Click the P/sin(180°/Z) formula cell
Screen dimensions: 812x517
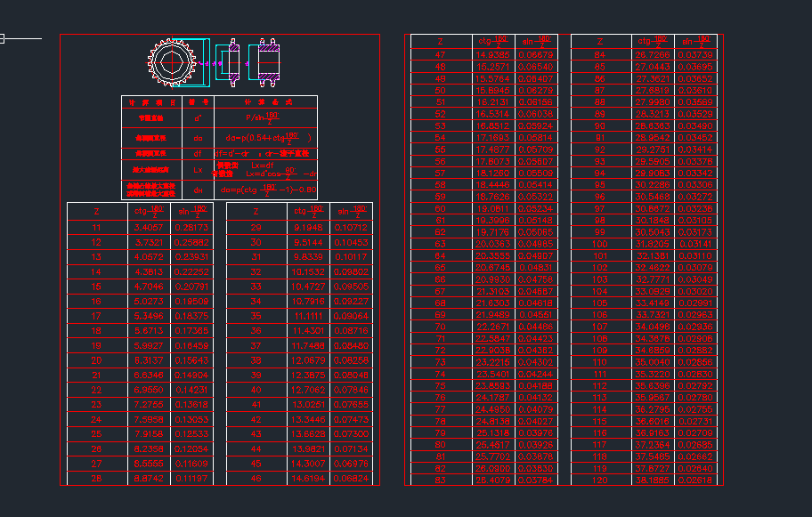(x=264, y=117)
